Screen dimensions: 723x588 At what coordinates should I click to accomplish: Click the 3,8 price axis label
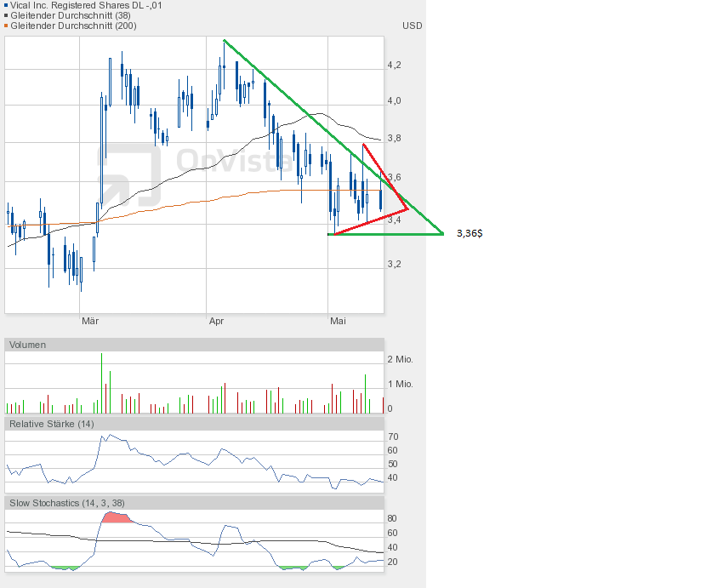pyautogui.click(x=394, y=138)
